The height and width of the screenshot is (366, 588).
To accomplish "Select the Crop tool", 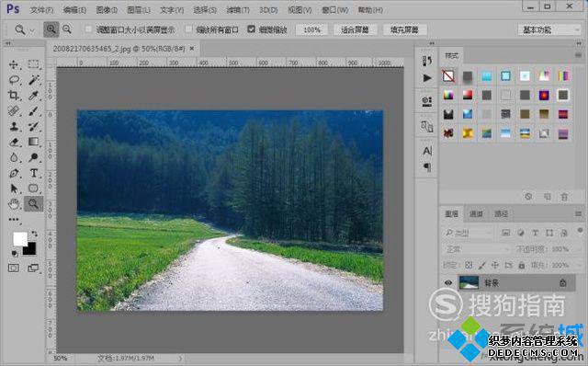I will coord(14,96).
